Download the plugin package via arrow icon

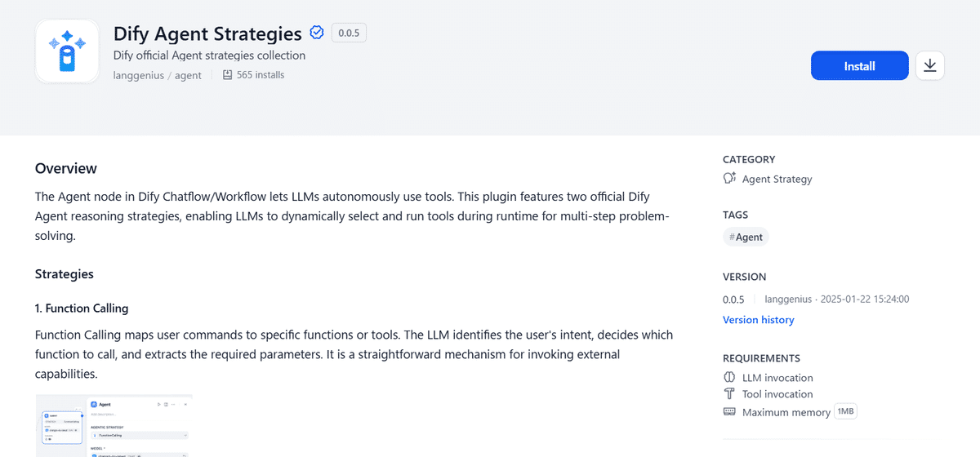[929, 66]
